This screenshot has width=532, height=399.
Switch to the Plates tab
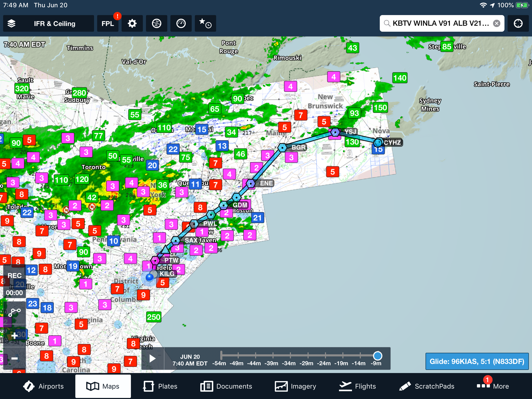pos(160,386)
